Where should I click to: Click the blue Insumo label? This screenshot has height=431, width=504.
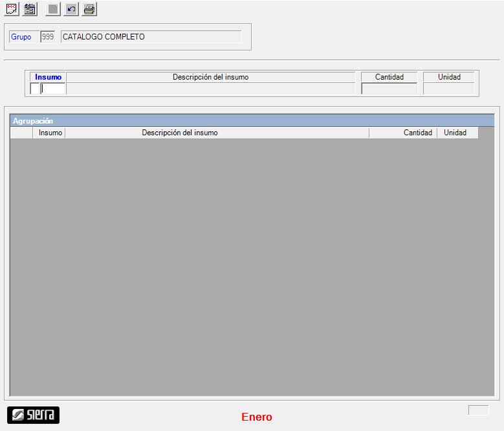tap(49, 77)
